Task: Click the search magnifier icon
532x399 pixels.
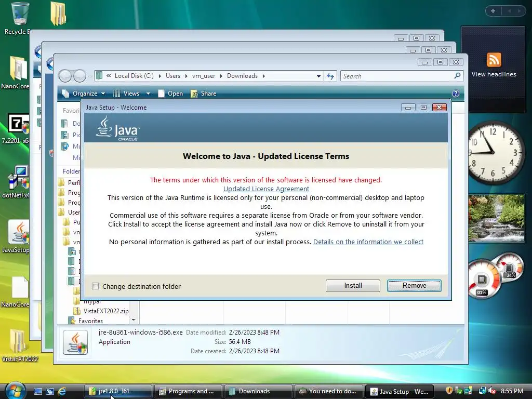Action: coord(457,76)
